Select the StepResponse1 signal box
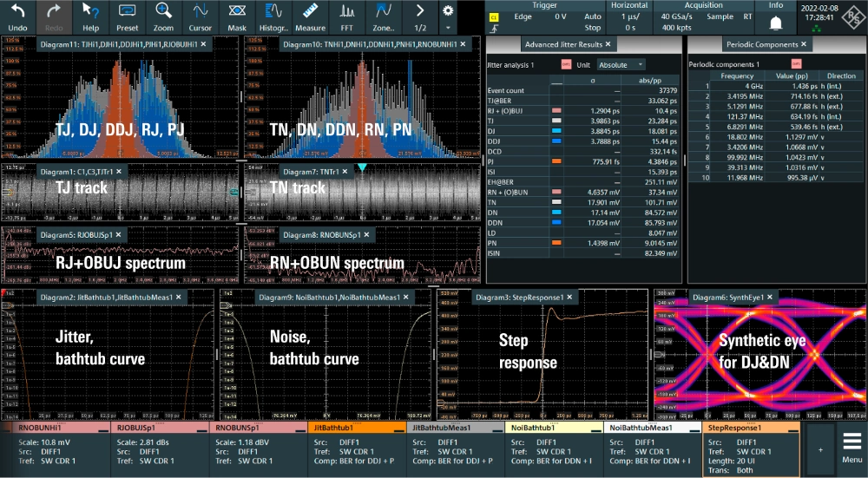 pos(751,449)
